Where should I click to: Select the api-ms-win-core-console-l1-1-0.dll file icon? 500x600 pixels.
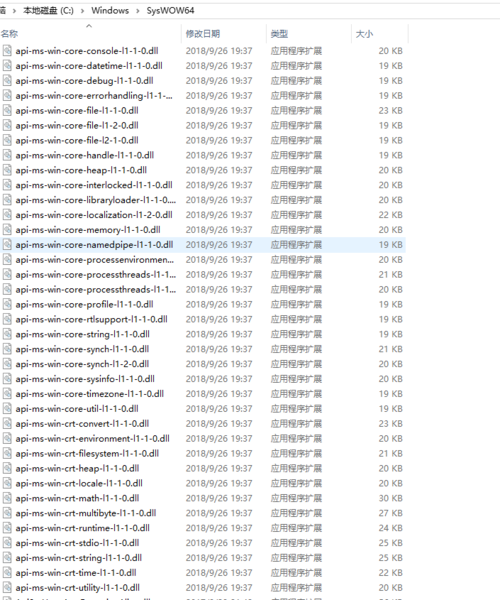pyautogui.click(x=7, y=51)
